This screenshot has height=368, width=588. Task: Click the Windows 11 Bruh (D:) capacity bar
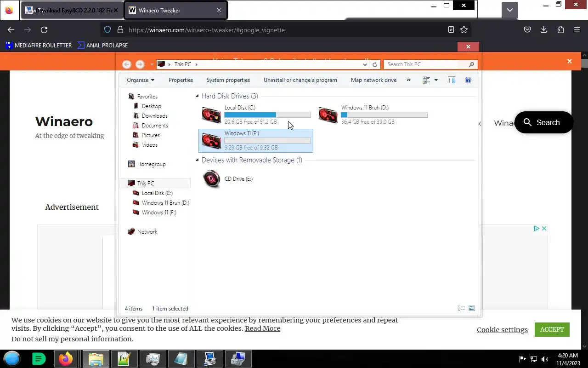tap(384, 115)
